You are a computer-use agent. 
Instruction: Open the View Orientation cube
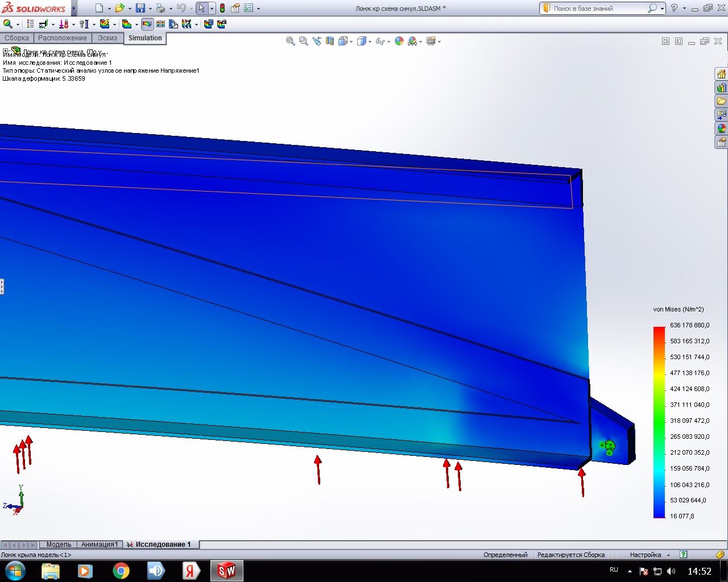[x=343, y=41]
